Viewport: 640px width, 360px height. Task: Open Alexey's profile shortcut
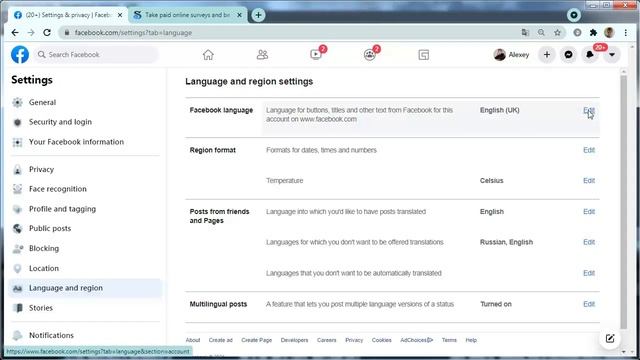tap(511, 55)
